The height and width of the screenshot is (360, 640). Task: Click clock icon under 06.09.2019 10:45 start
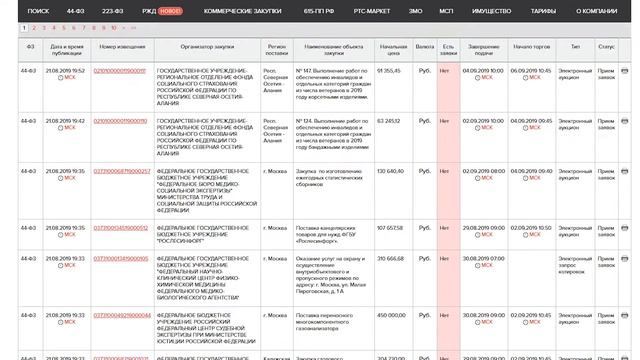[525, 78]
